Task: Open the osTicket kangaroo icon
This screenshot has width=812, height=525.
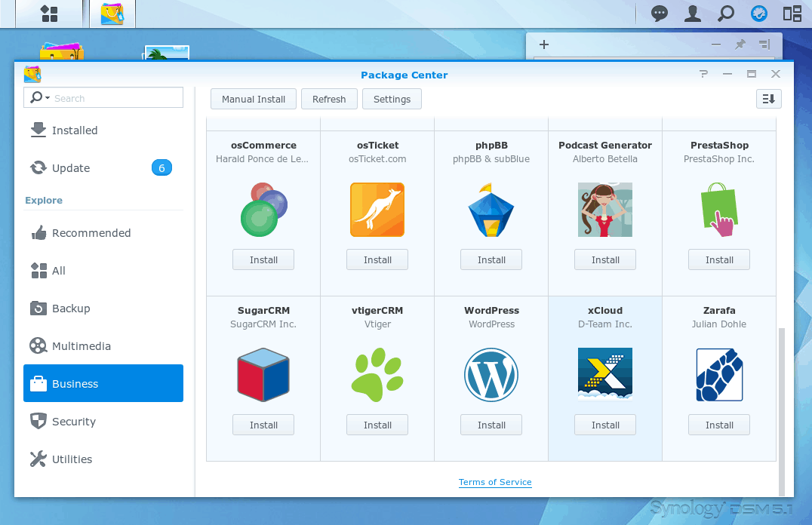Action: tap(377, 210)
